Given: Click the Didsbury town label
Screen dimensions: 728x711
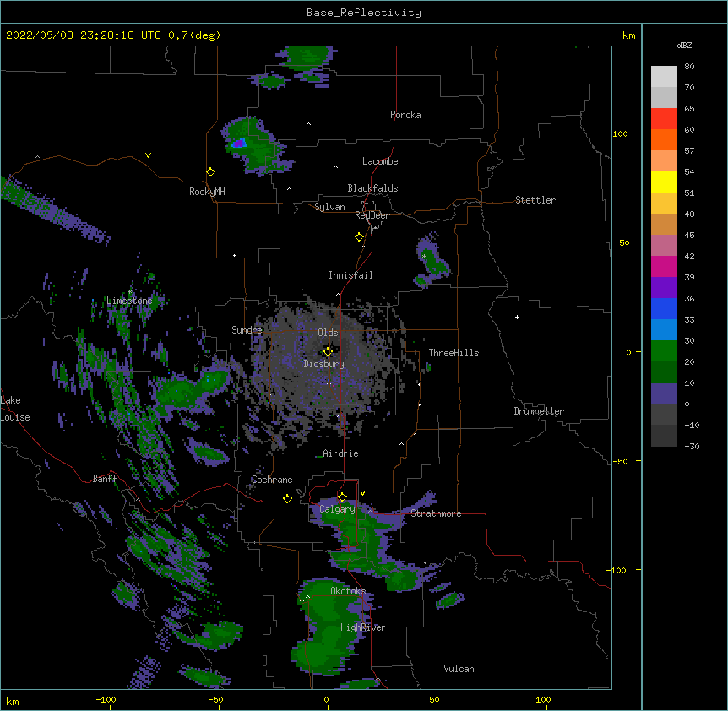Looking at the screenshot, I should coord(323,364).
